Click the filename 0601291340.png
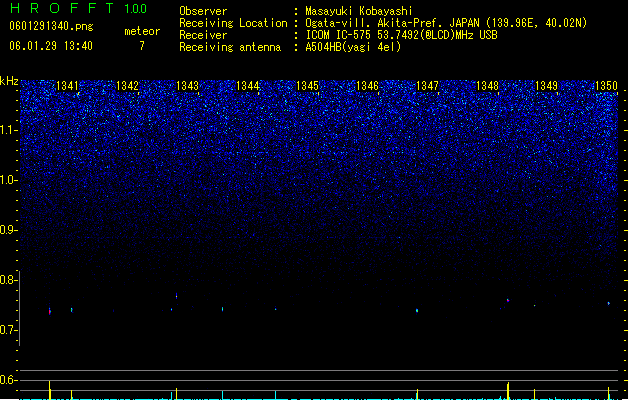The height and width of the screenshot is (400, 629). coord(51,26)
